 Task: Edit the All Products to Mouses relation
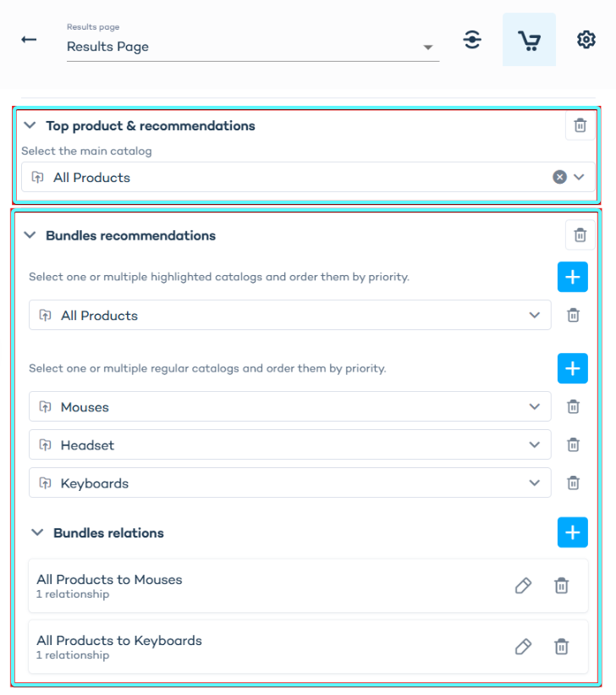coord(523,586)
